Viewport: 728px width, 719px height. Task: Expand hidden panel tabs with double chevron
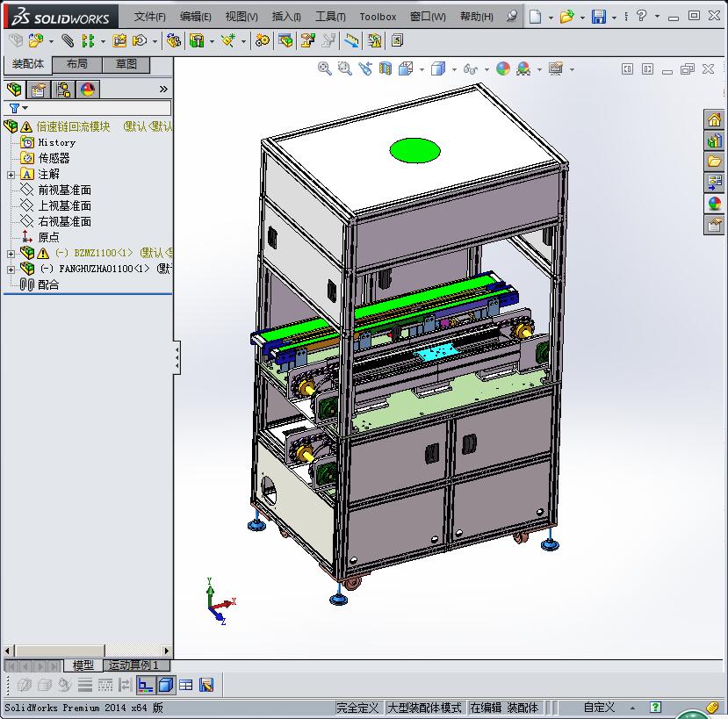click(163, 90)
